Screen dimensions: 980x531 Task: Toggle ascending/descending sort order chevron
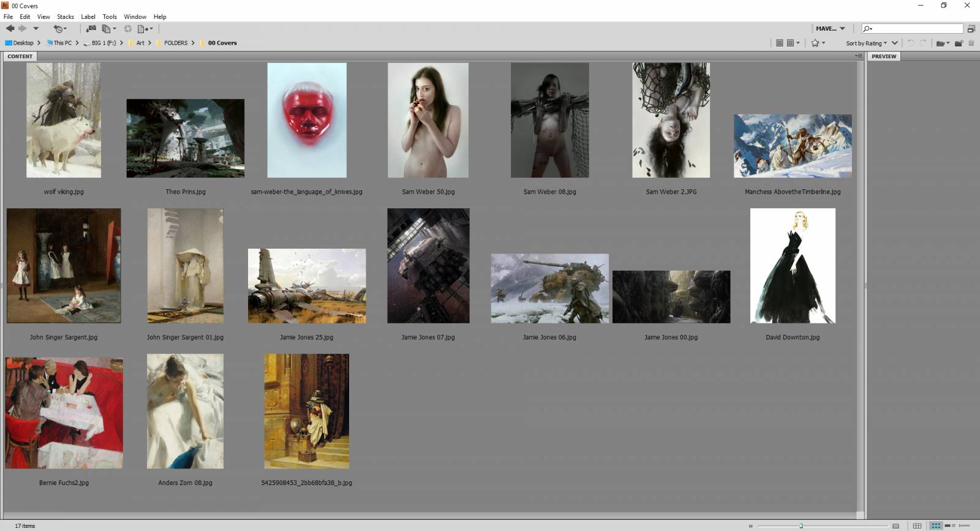tap(895, 43)
